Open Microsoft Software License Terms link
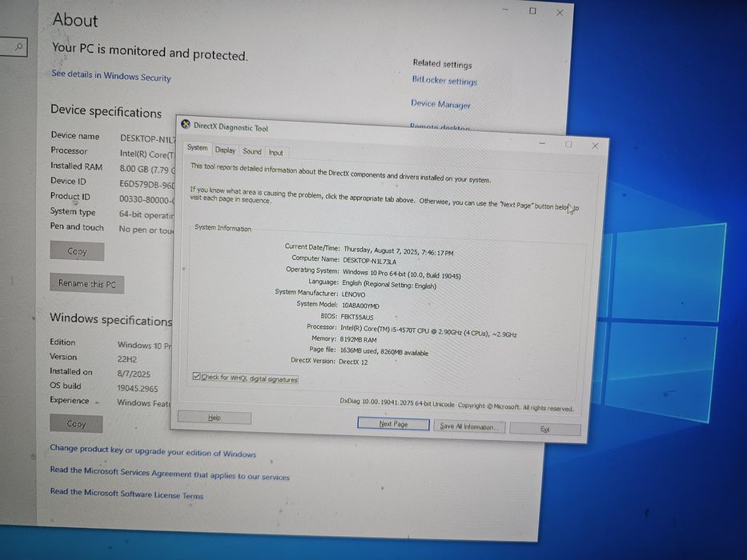 [x=127, y=494]
